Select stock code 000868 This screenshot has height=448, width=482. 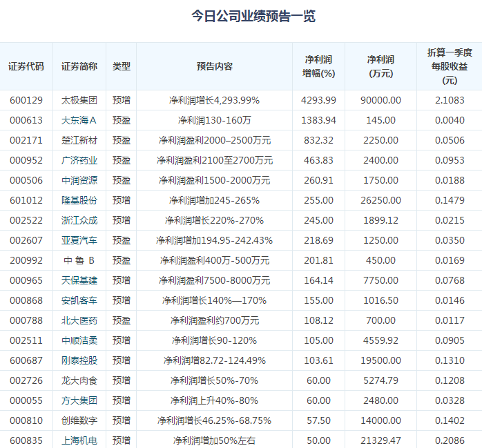click(x=26, y=300)
